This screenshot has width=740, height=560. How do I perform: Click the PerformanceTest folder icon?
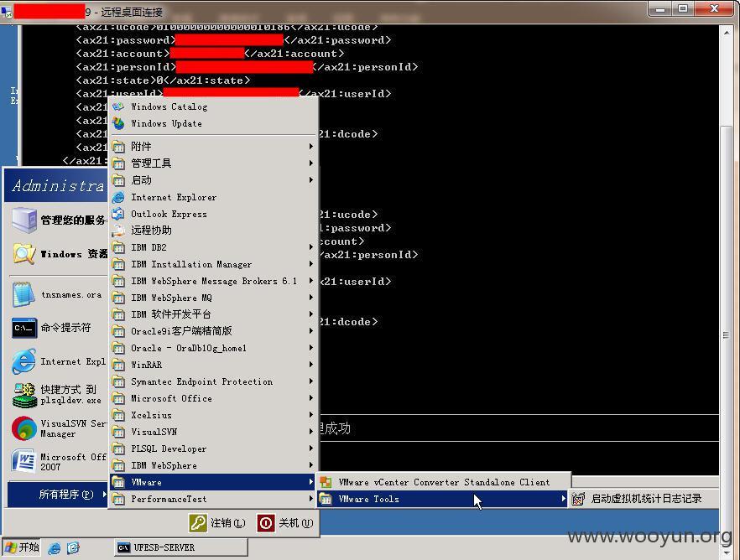[x=118, y=499]
